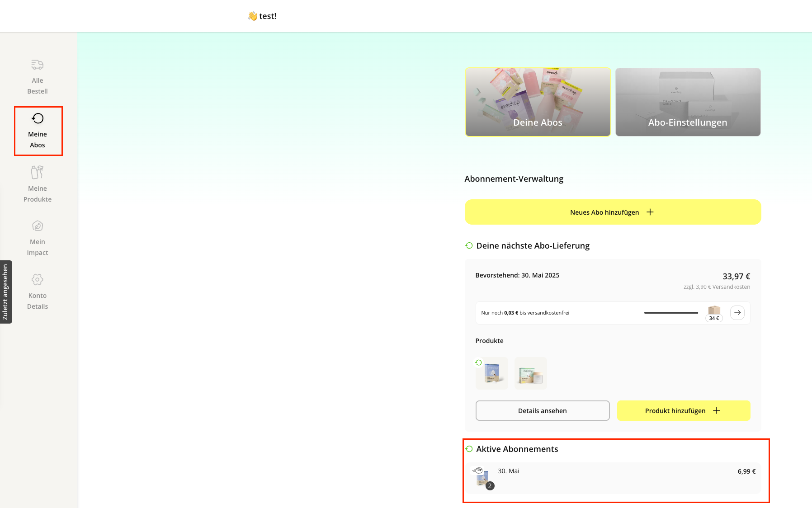Click the Meine Abos refresh icon
The width and height of the screenshot is (812, 508).
(38, 118)
